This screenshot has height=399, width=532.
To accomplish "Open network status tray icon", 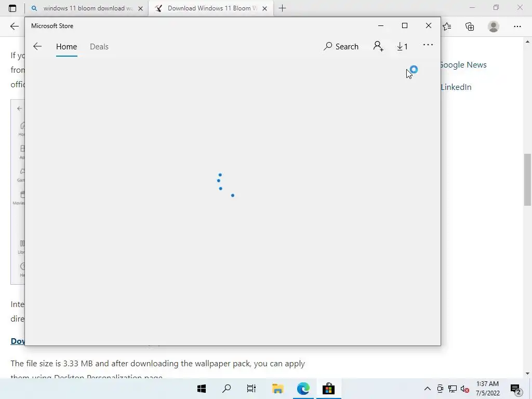I will [453, 389].
